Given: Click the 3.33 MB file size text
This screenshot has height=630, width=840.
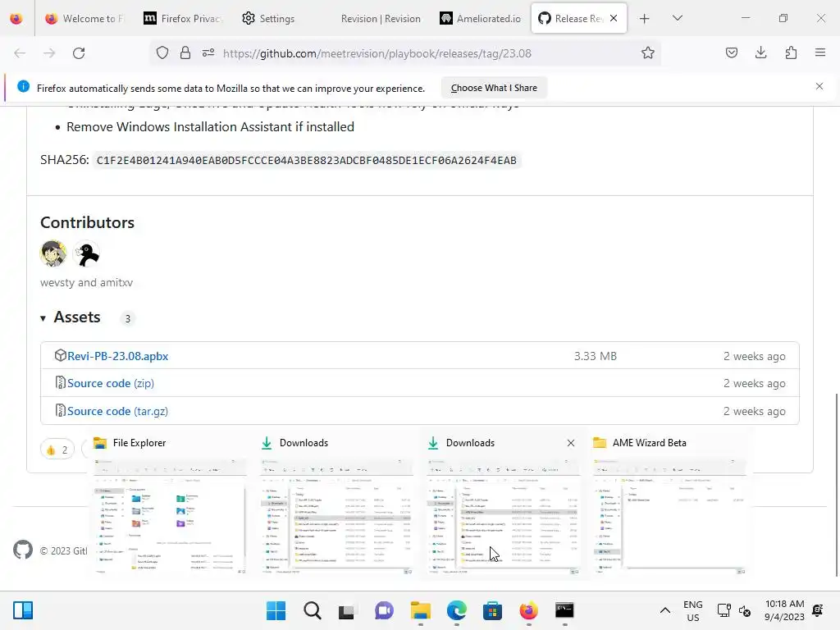Looking at the screenshot, I should point(596,356).
